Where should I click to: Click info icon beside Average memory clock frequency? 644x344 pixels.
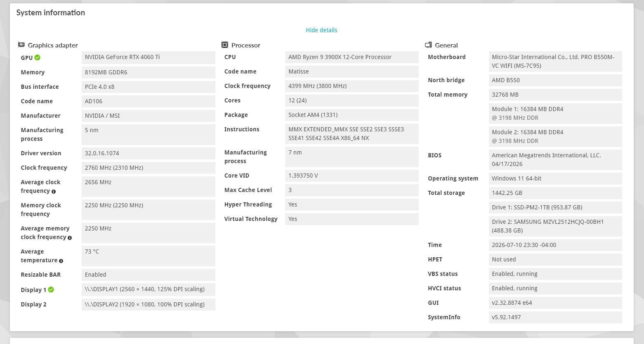[70, 237]
